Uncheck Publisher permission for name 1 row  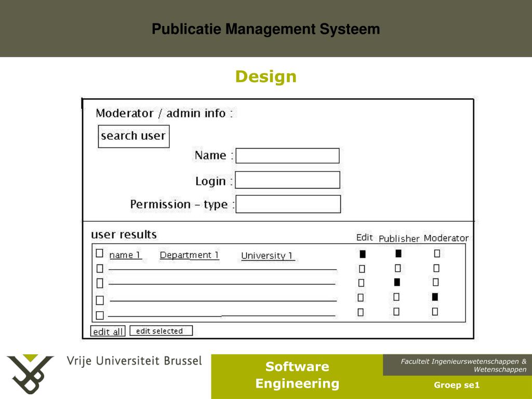[398, 254]
